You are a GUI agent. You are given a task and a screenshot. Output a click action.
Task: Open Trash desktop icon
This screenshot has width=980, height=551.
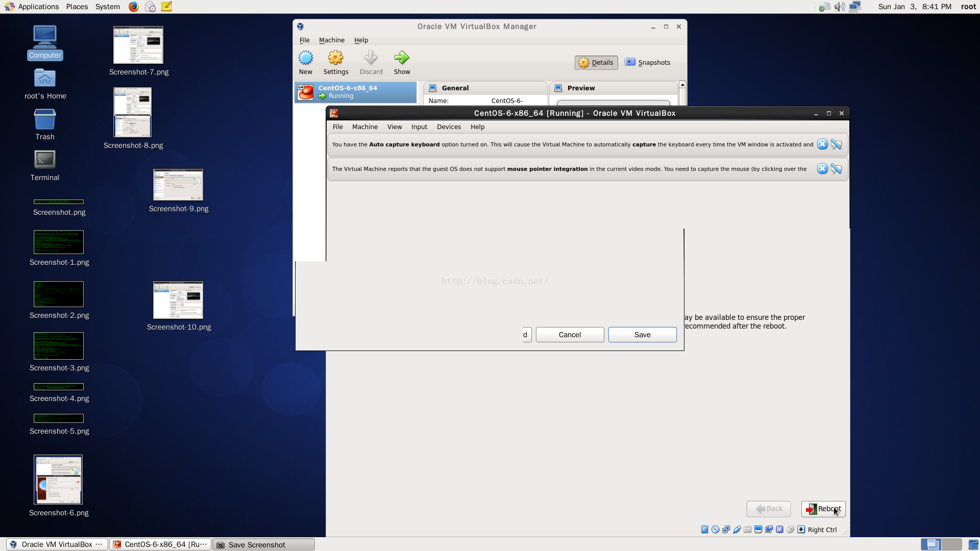[45, 125]
